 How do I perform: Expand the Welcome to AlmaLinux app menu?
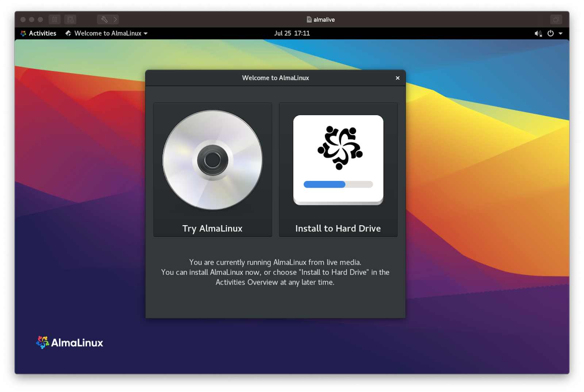(107, 33)
